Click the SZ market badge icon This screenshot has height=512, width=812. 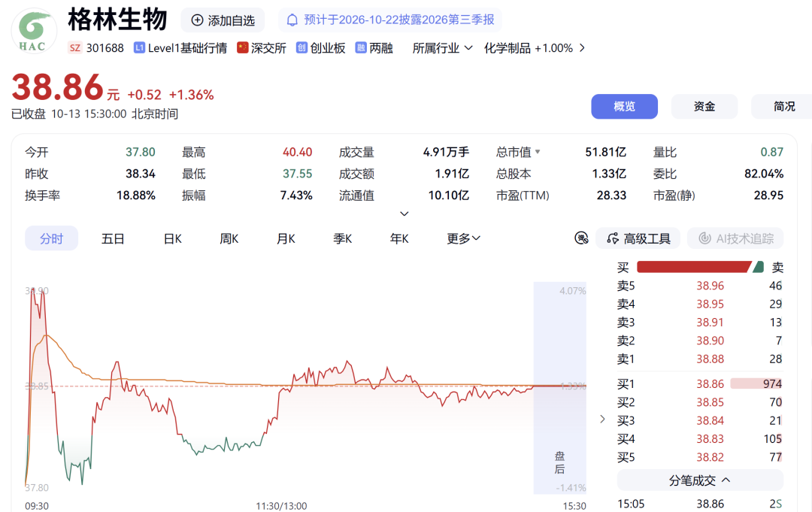pyautogui.click(x=75, y=48)
